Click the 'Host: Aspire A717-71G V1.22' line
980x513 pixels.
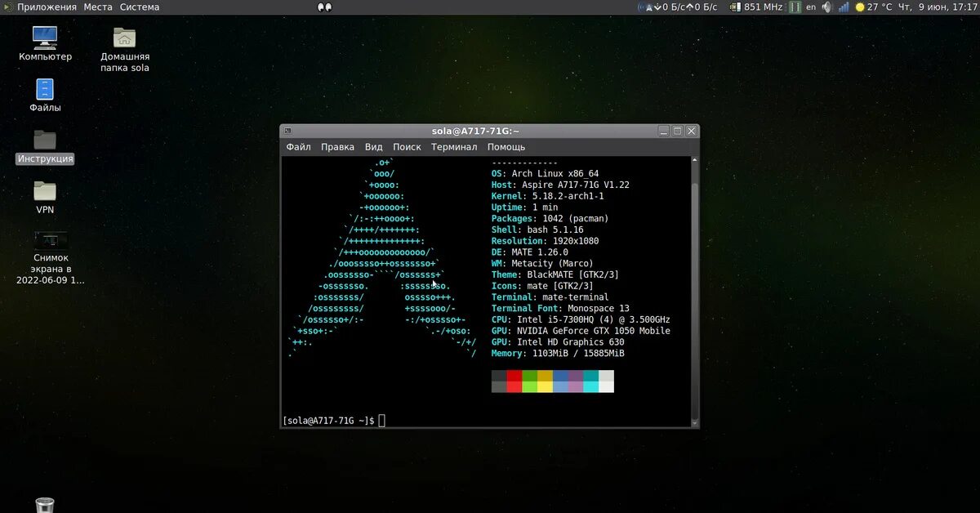click(560, 185)
